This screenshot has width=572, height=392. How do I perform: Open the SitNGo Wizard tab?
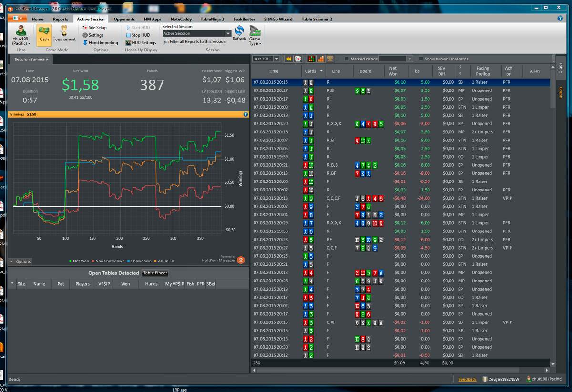(278, 19)
